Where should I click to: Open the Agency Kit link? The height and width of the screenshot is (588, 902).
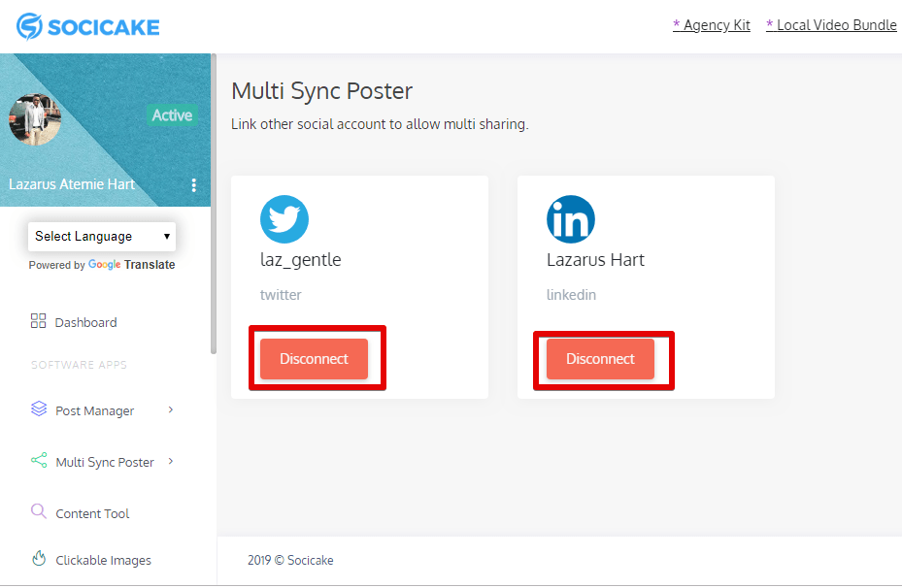pyautogui.click(x=712, y=25)
